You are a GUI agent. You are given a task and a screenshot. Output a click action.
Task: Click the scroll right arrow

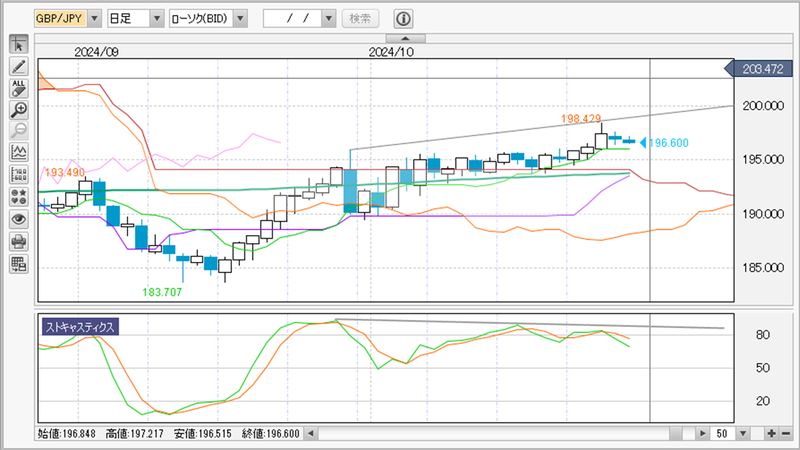[x=703, y=434]
